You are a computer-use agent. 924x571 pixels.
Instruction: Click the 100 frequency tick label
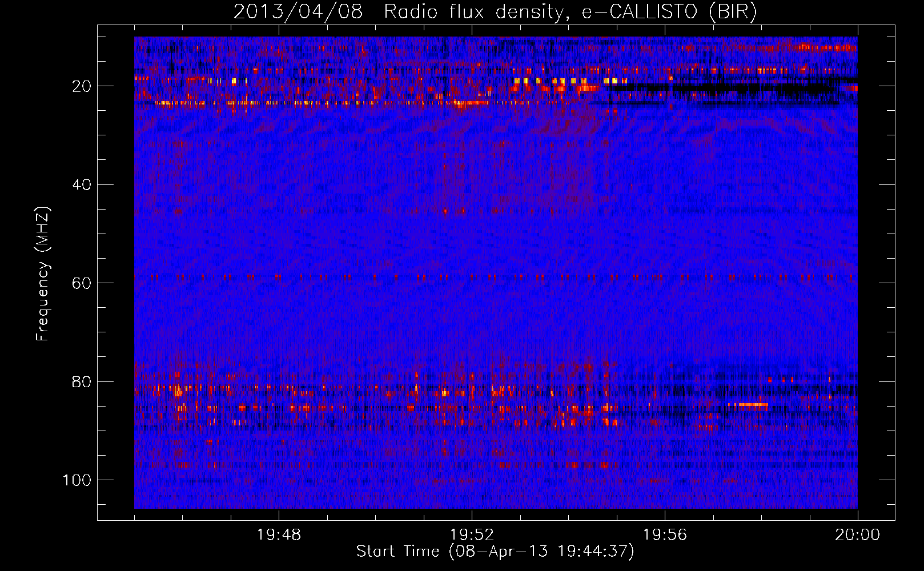pos(77,480)
